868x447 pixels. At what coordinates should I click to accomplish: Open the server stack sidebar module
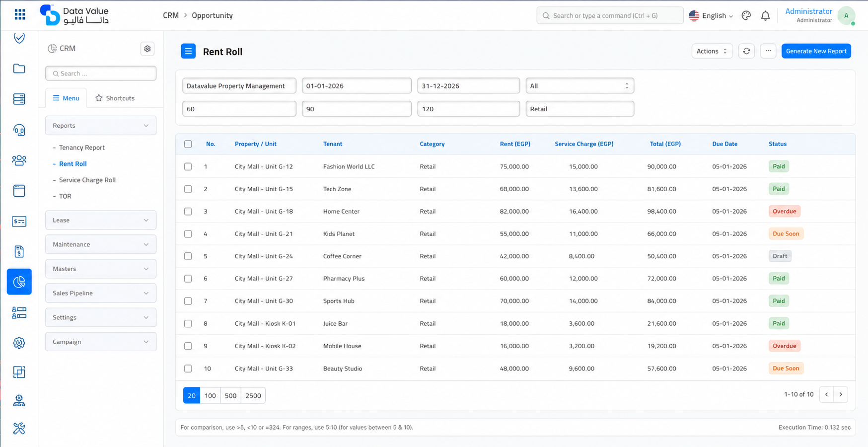pyautogui.click(x=19, y=99)
